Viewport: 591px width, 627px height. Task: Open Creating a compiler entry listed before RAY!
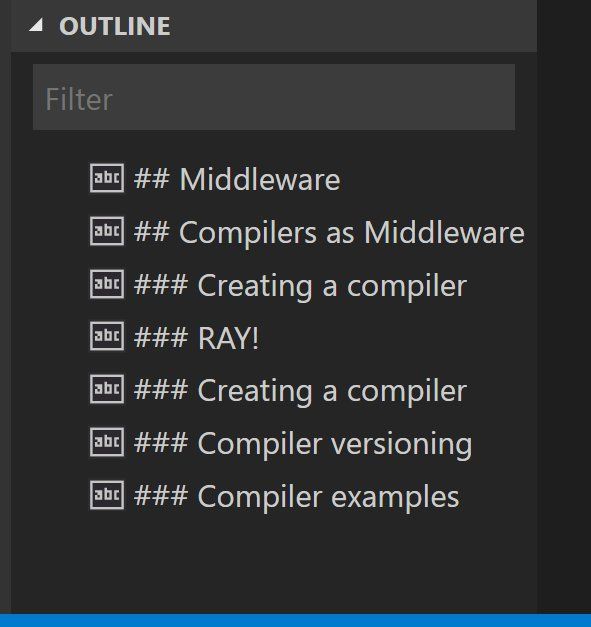(x=300, y=285)
